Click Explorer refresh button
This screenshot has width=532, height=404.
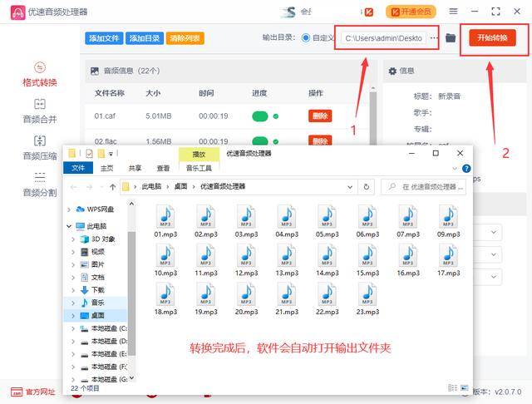click(x=367, y=187)
